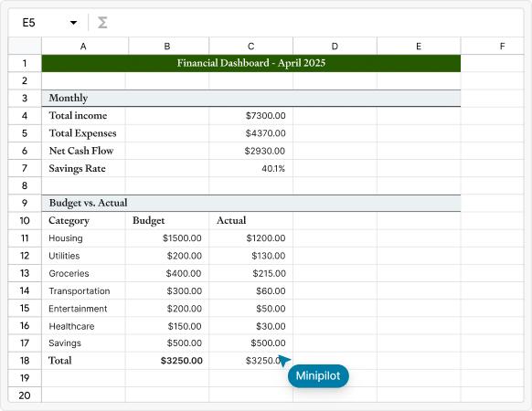
Task: Select Housing budget $1500.00 cell
Action: pyautogui.click(x=167, y=238)
